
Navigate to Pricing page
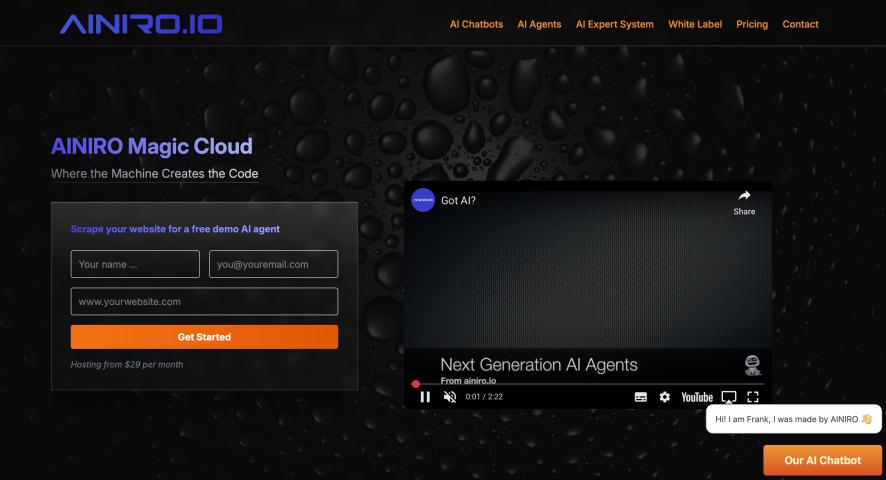click(x=752, y=24)
